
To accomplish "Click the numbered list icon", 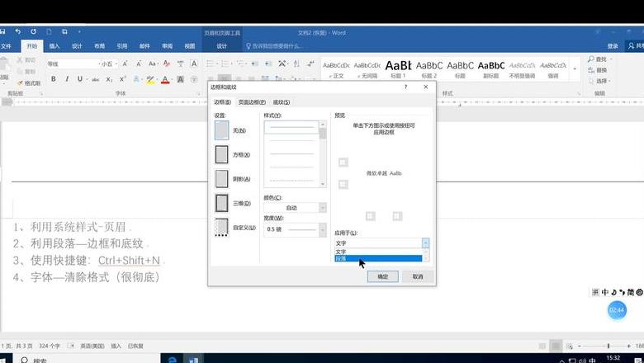I will click(225, 64).
